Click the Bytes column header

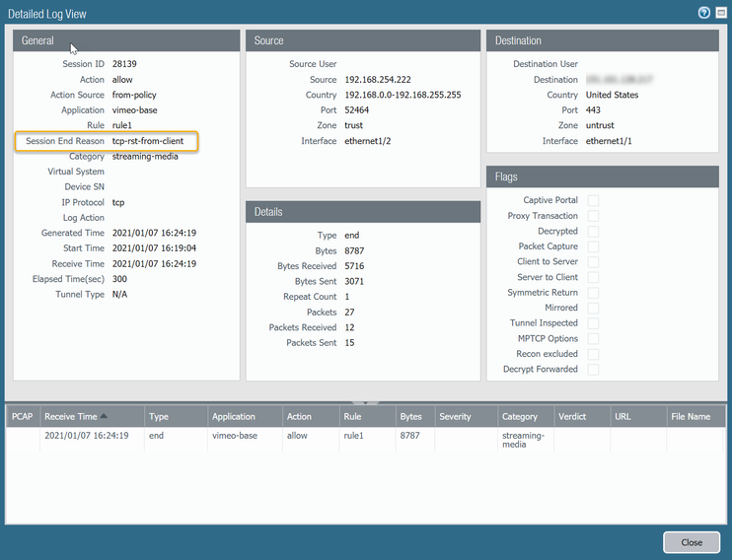(x=411, y=416)
